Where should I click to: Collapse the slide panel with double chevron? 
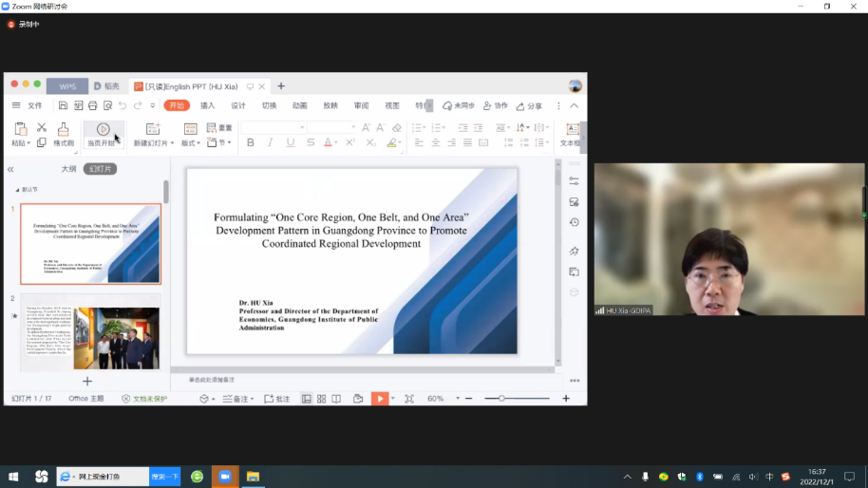[10, 169]
